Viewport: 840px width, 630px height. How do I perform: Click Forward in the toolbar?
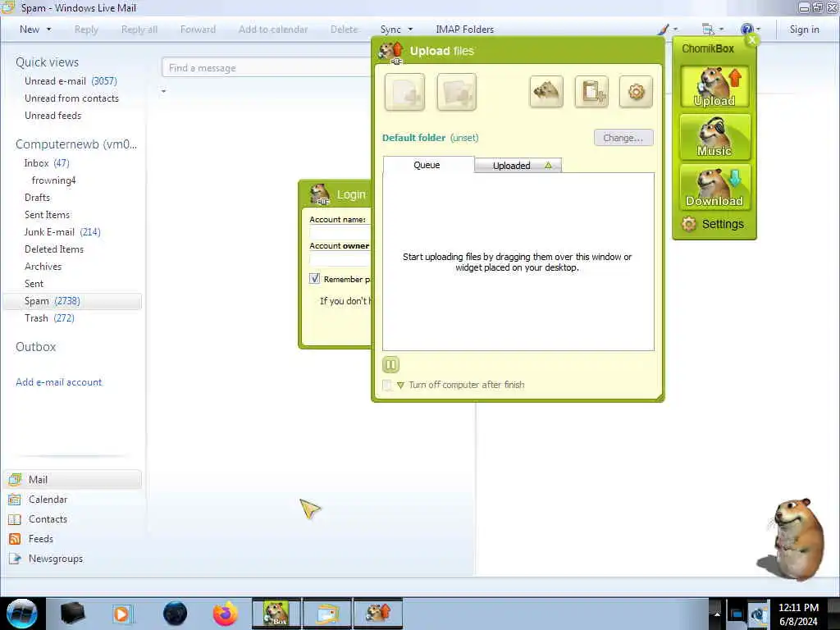[198, 30]
